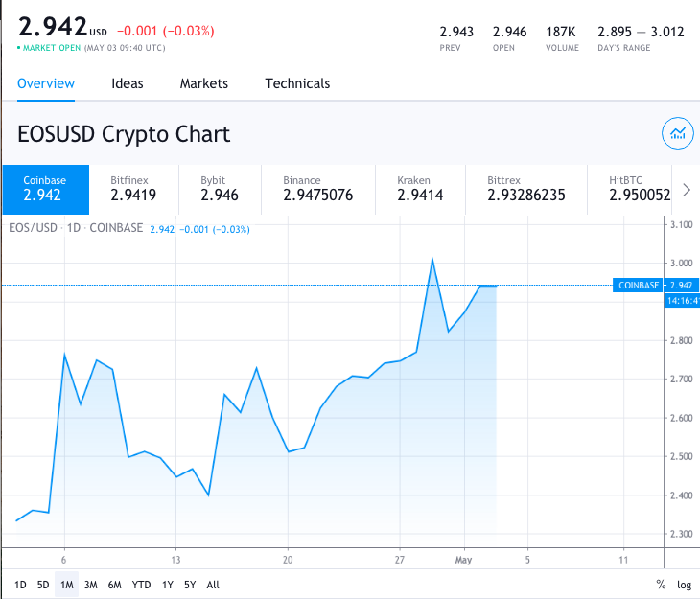Click the COINBASE price label on chart
This screenshot has width=700, height=599.
click(639, 286)
